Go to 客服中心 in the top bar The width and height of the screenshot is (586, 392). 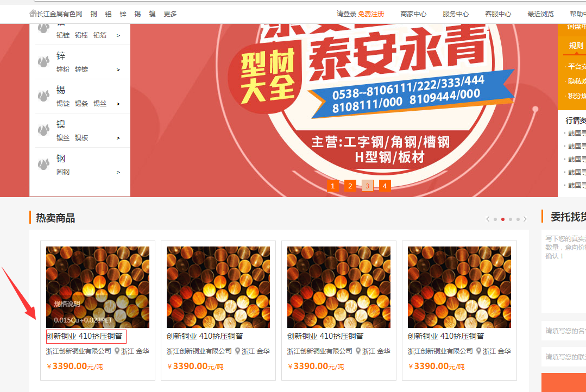tap(498, 14)
